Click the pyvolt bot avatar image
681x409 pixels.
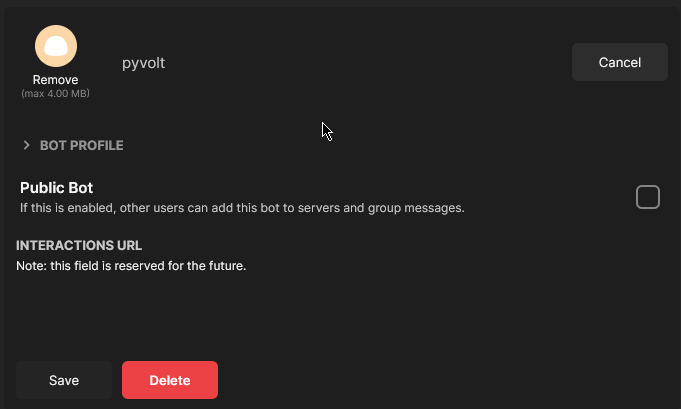pyautogui.click(x=56, y=46)
